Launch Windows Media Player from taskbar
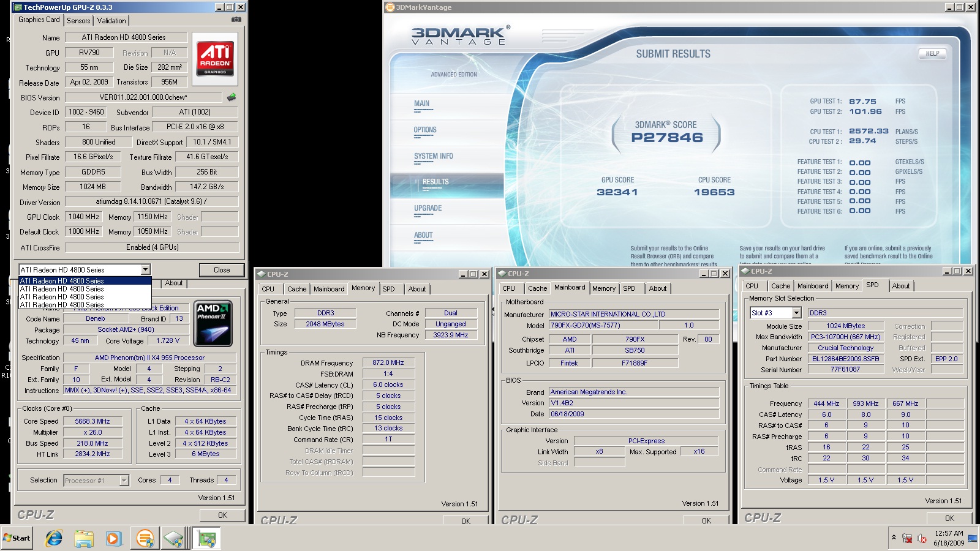Viewport: 980px width, 551px height. 113,538
